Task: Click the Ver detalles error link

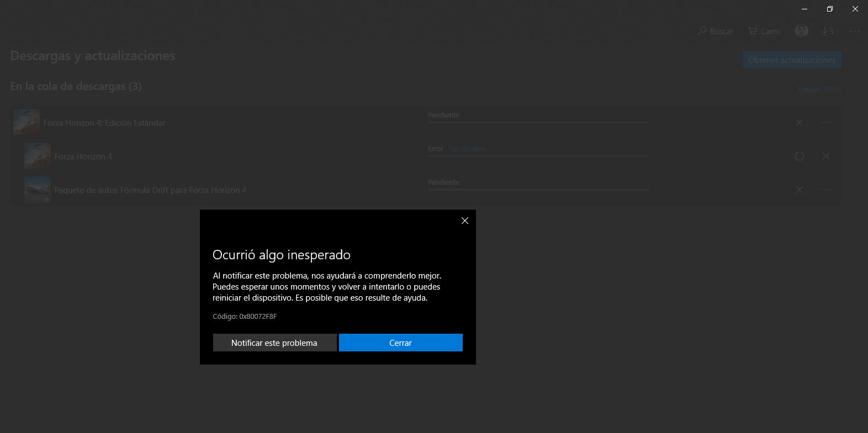Action: (467, 148)
